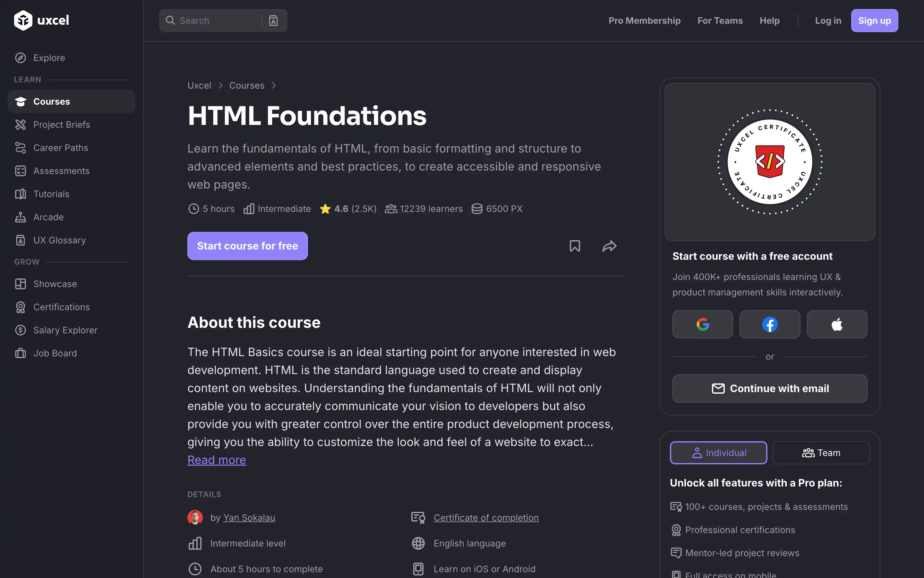Click the Sign up button
Screen dimensions: 924x578
(x=874, y=21)
